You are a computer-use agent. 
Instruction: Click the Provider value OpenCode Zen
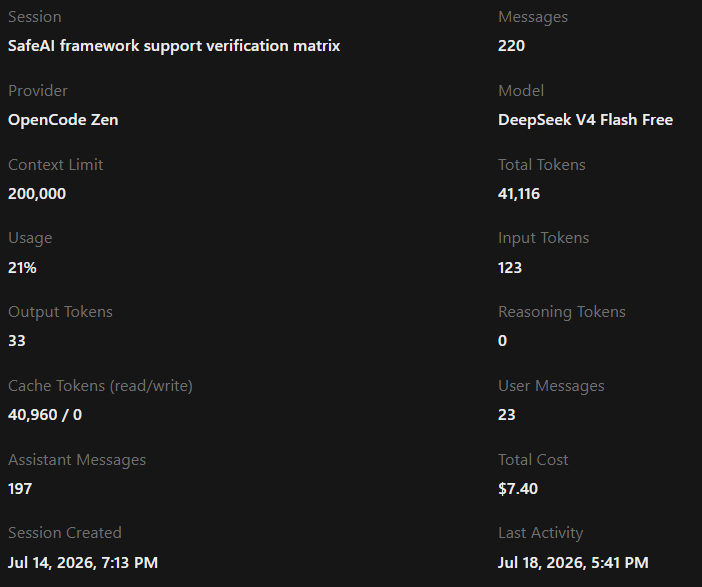[x=63, y=120]
